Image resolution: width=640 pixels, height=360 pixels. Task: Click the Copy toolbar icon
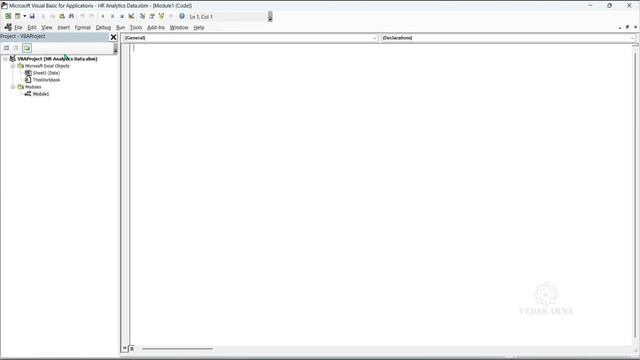pyautogui.click(x=52, y=16)
